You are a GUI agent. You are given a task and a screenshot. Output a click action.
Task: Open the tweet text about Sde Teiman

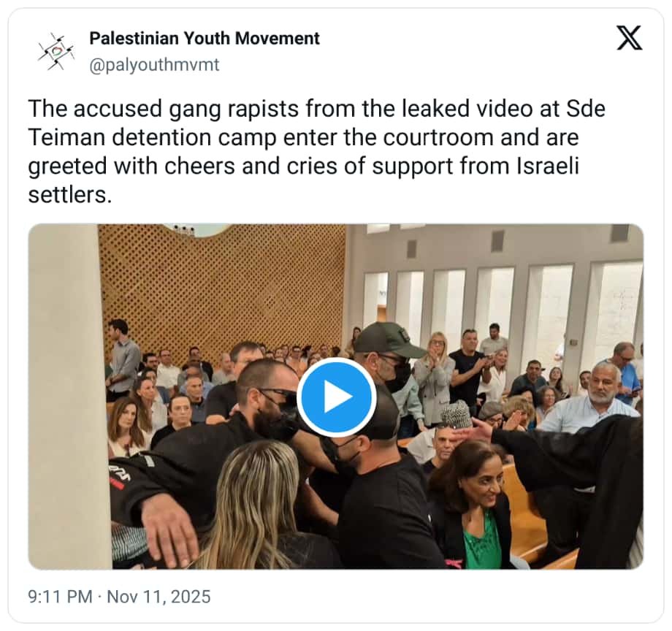coord(316,151)
